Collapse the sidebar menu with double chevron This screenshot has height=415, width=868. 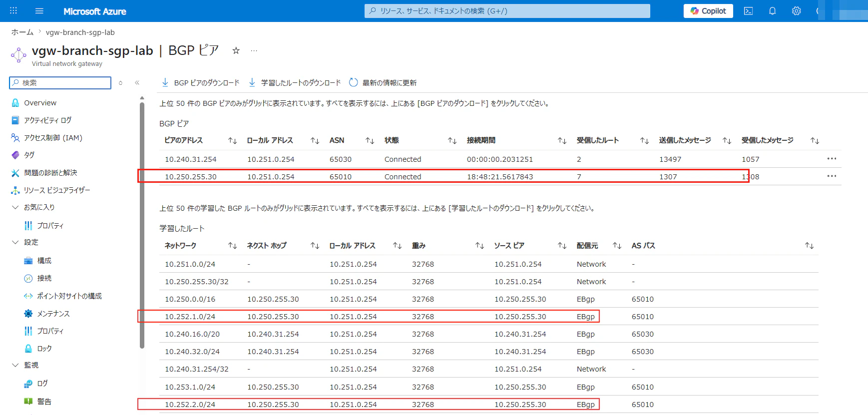point(137,83)
